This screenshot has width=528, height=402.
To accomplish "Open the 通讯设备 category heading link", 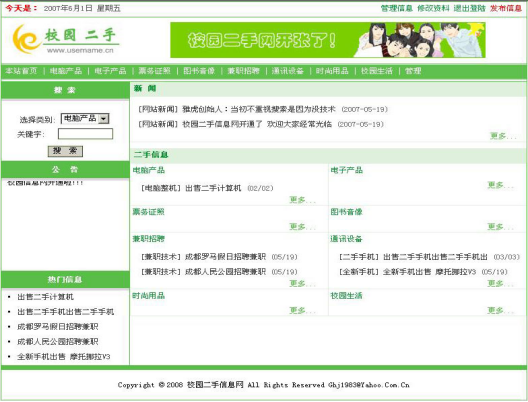I will click(x=346, y=239).
